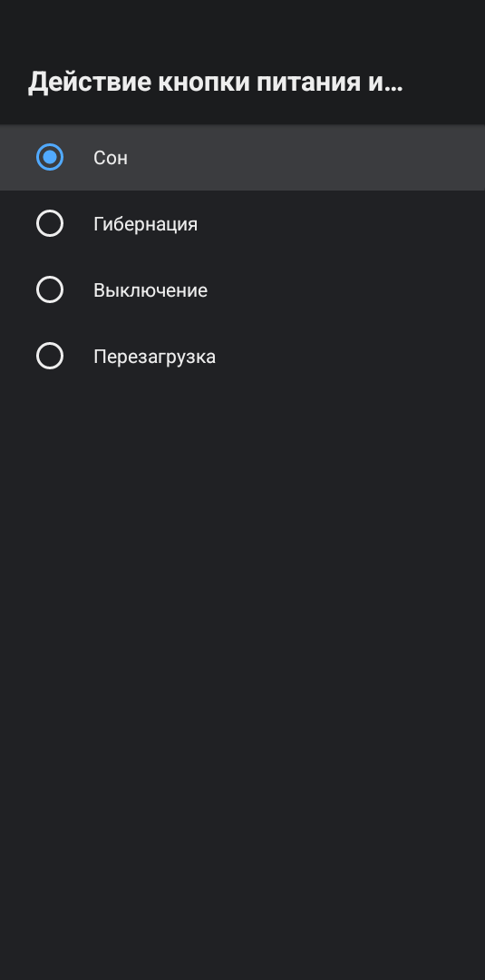Click the empty circle beside Гибернация
The height and width of the screenshot is (980, 485).
click(x=50, y=223)
